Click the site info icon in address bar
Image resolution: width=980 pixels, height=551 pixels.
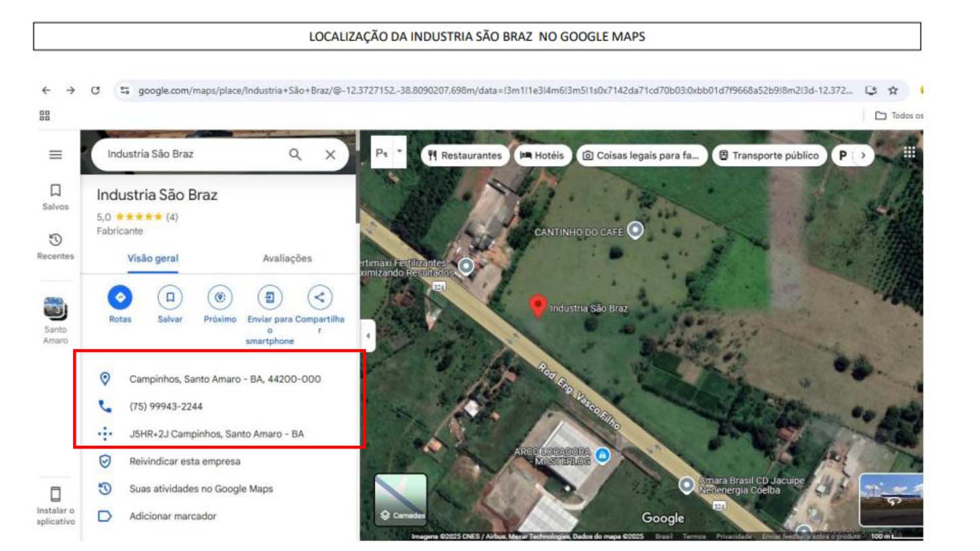(125, 90)
